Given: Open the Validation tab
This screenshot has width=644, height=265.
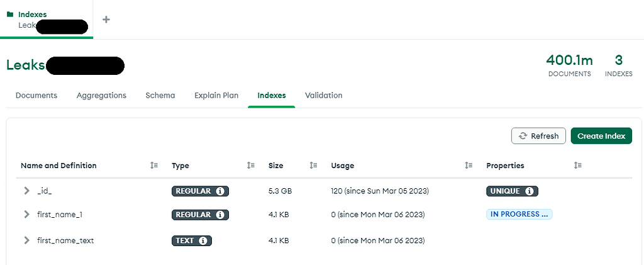Looking at the screenshot, I should pyautogui.click(x=323, y=96).
